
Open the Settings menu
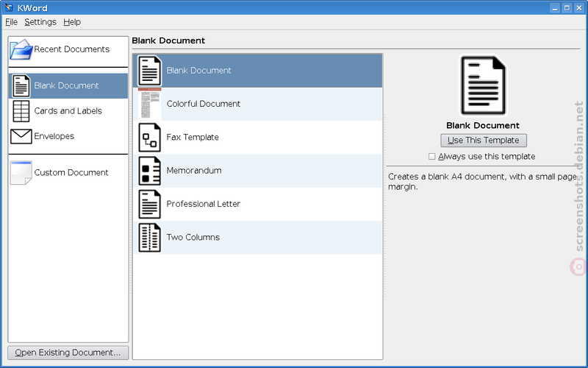pyautogui.click(x=40, y=22)
